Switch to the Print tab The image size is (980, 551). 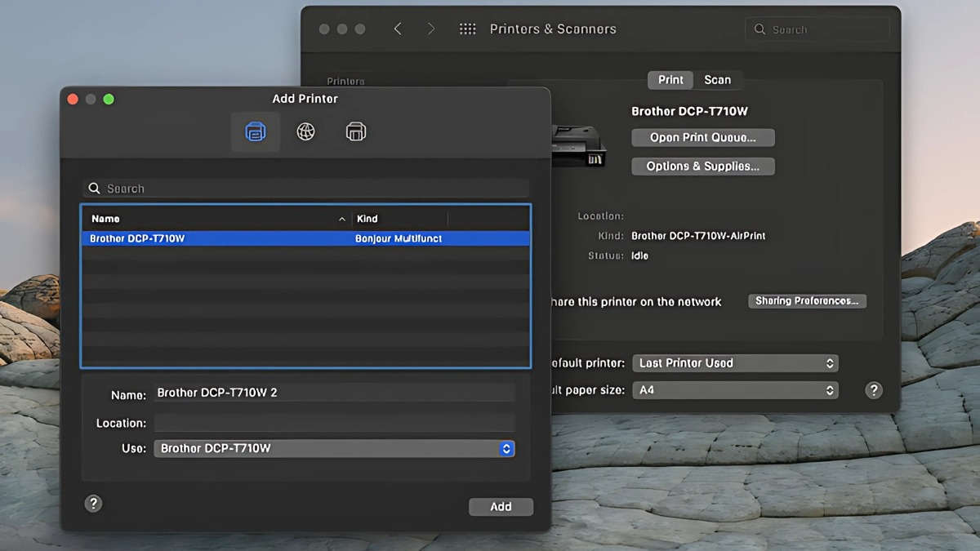point(670,80)
